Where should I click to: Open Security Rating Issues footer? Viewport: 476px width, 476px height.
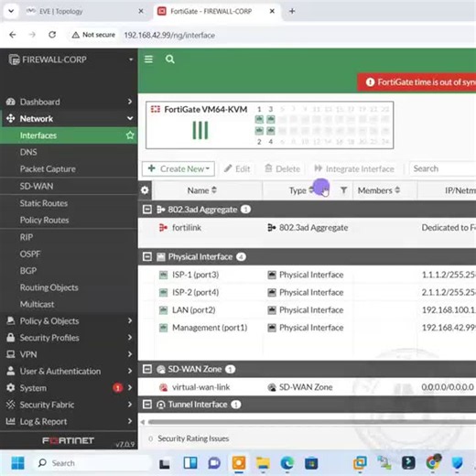pos(193,438)
